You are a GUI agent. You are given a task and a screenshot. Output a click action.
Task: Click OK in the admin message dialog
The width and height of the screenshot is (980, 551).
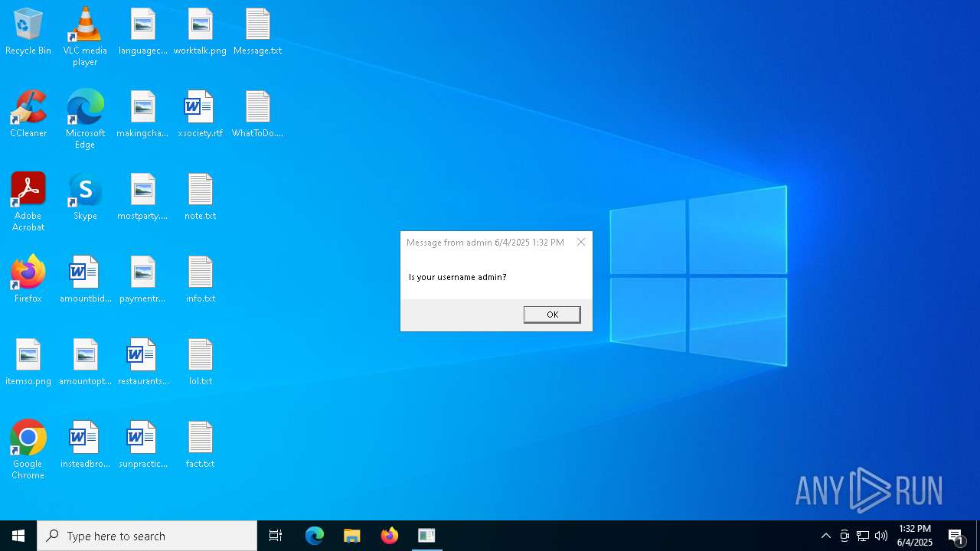(x=552, y=315)
